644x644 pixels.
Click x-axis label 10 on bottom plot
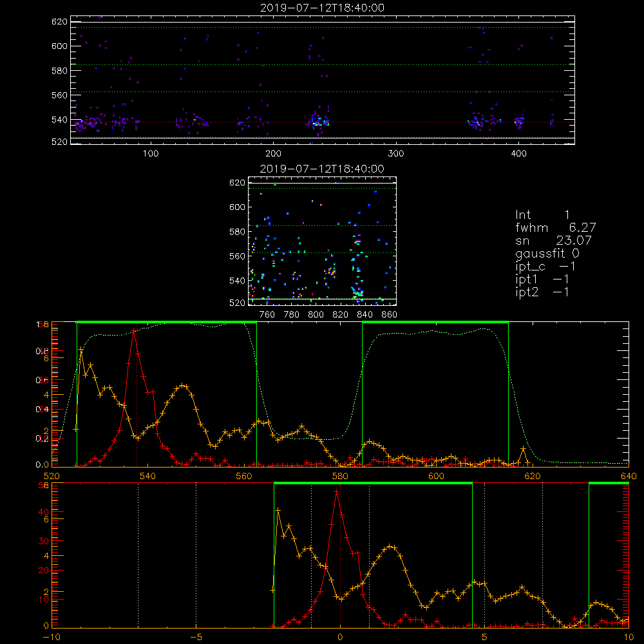[629, 637]
